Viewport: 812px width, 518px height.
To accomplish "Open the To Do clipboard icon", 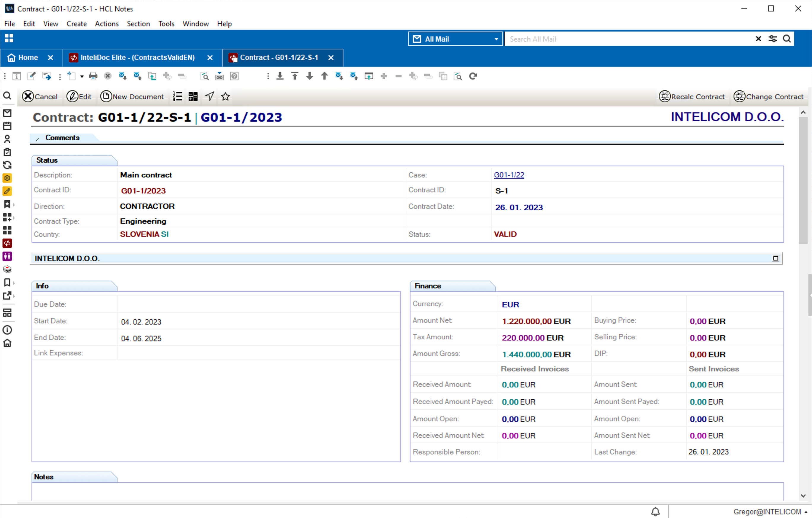I will coord(7,152).
